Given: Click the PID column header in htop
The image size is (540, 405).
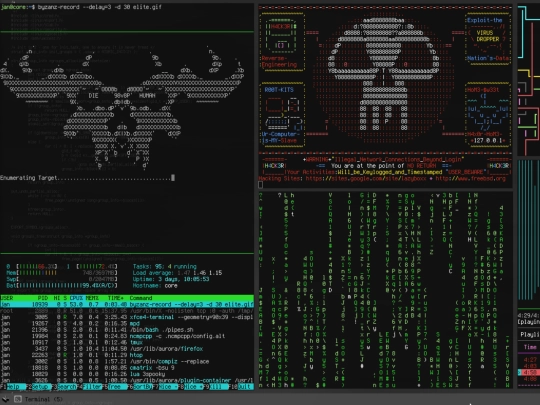Looking at the screenshot, I should tap(43, 298).
